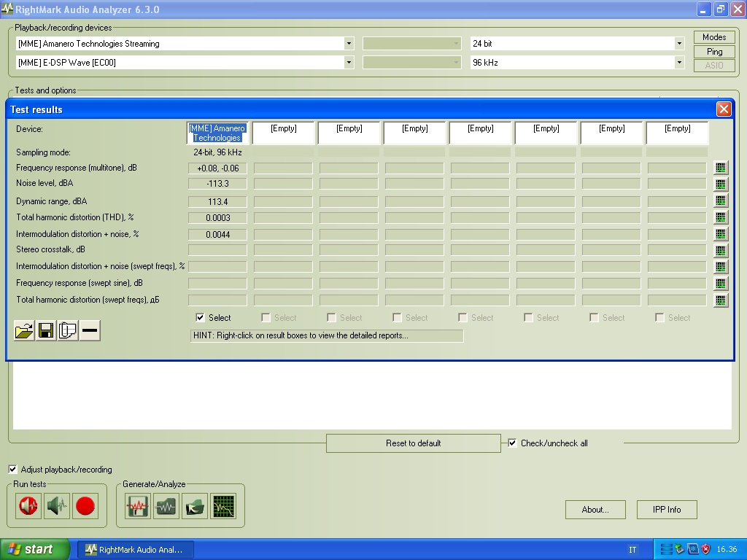Click last [Empty] device slot
The height and width of the screenshot is (560, 747).
point(677,133)
